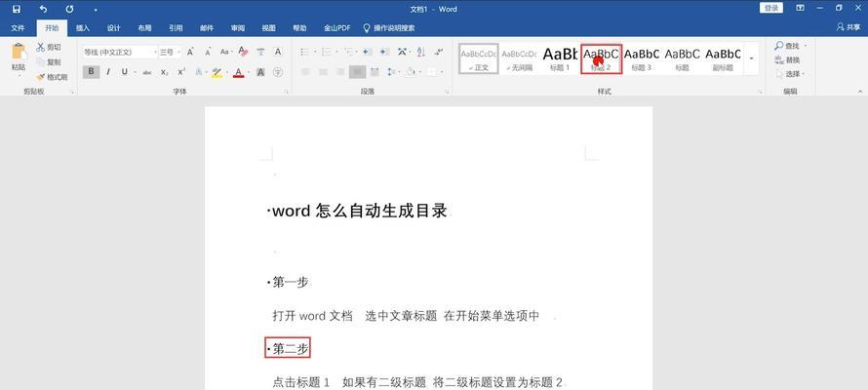Click the Save icon in quick access toolbar
The image size is (868, 390).
(16, 9)
